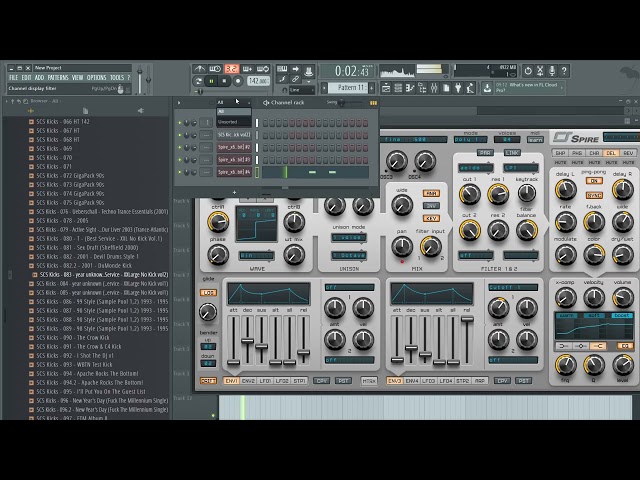Click the audio editor scissors icon

coord(540,71)
